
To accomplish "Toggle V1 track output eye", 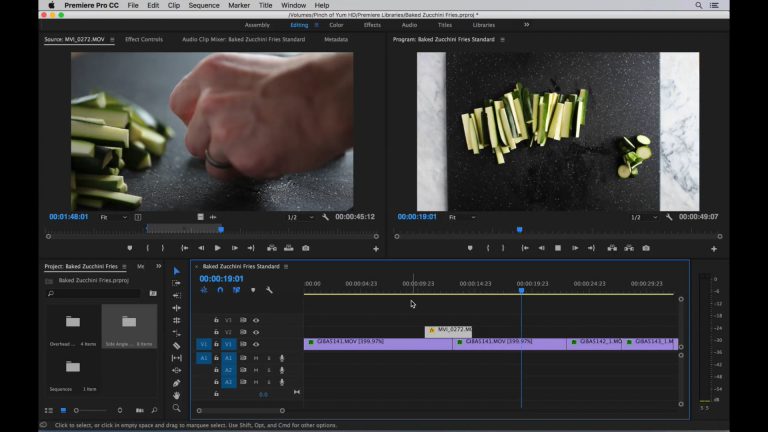I will click(x=256, y=344).
